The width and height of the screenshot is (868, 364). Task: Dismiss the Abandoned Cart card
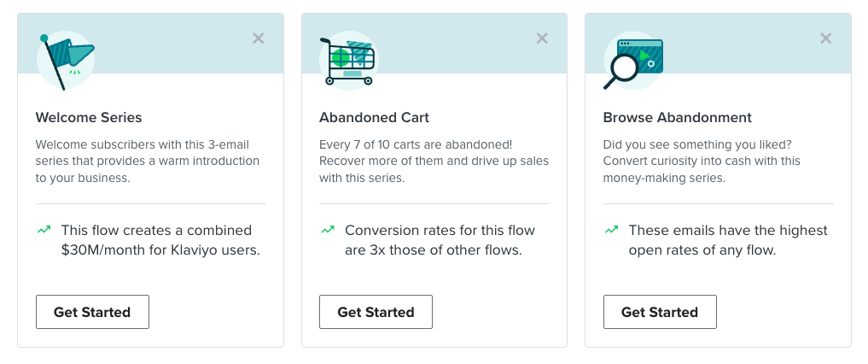[542, 38]
